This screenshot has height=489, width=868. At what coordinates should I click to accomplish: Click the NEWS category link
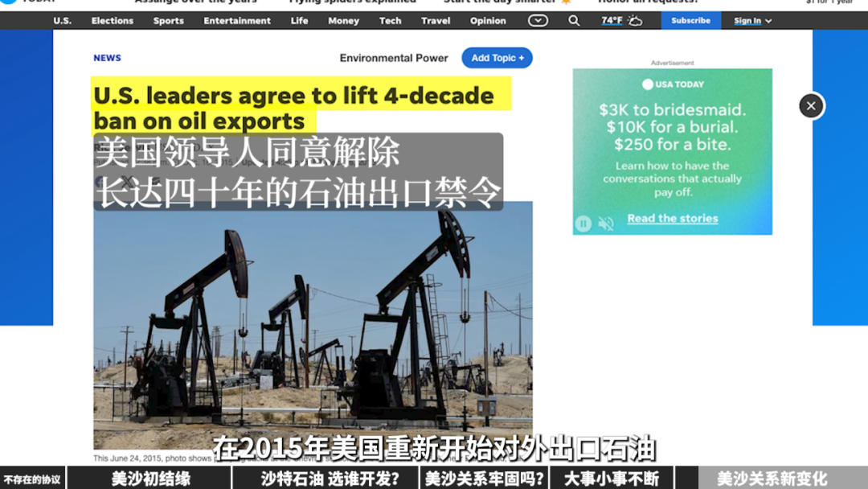pos(108,58)
